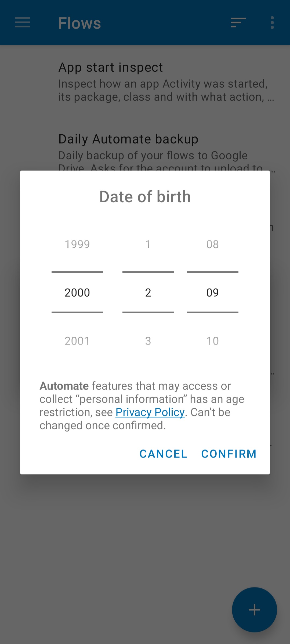Tap the Flows title in the header
290x644 pixels.
(x=80, y=23)
